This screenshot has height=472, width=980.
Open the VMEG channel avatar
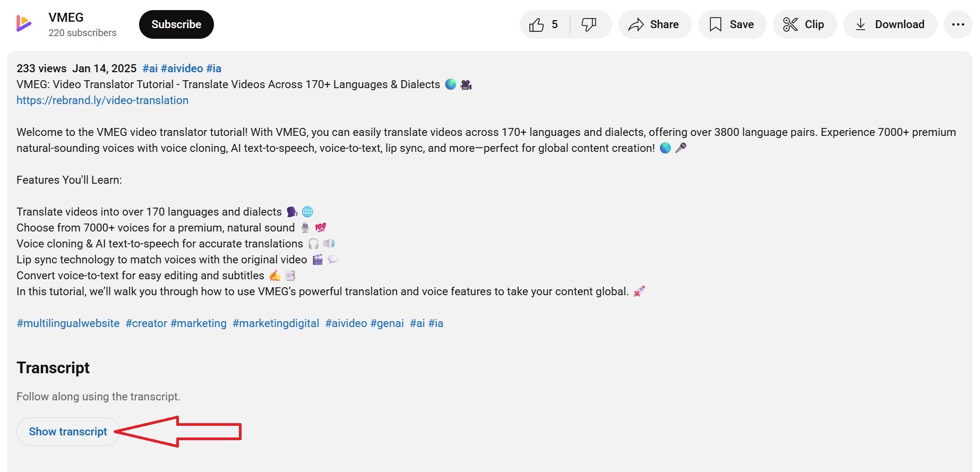pos(24,24)
